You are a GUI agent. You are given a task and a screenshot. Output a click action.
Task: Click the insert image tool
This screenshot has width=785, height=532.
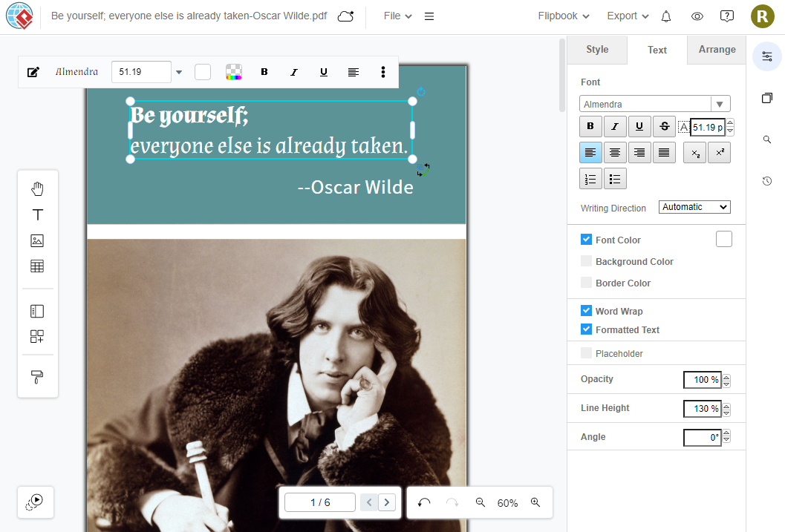click(37, 240)
